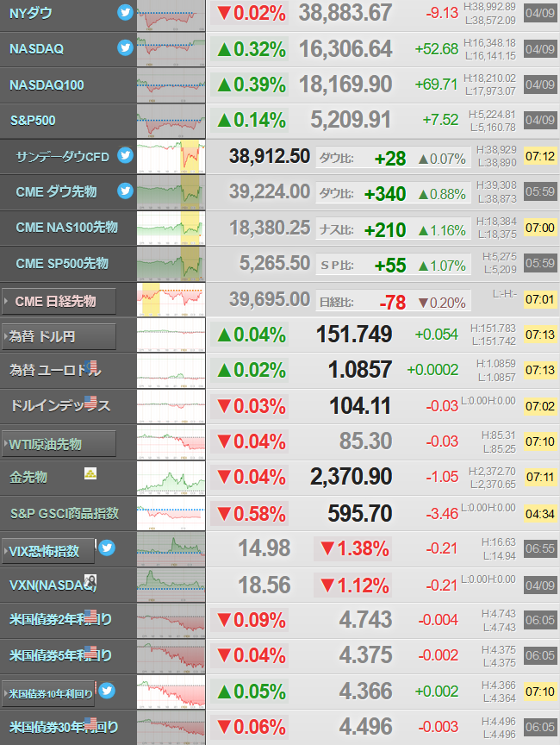Screen dimensions: 560x745
Task: Expand the 米国債券10年利回り button
Action: [x=48, y=693]
